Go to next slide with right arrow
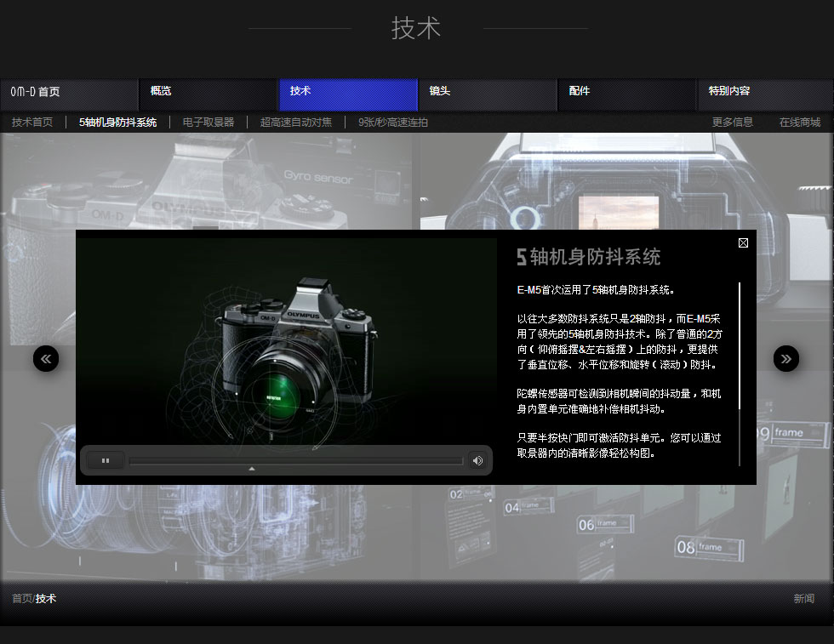The image size is (834, 644). point(785,359)
